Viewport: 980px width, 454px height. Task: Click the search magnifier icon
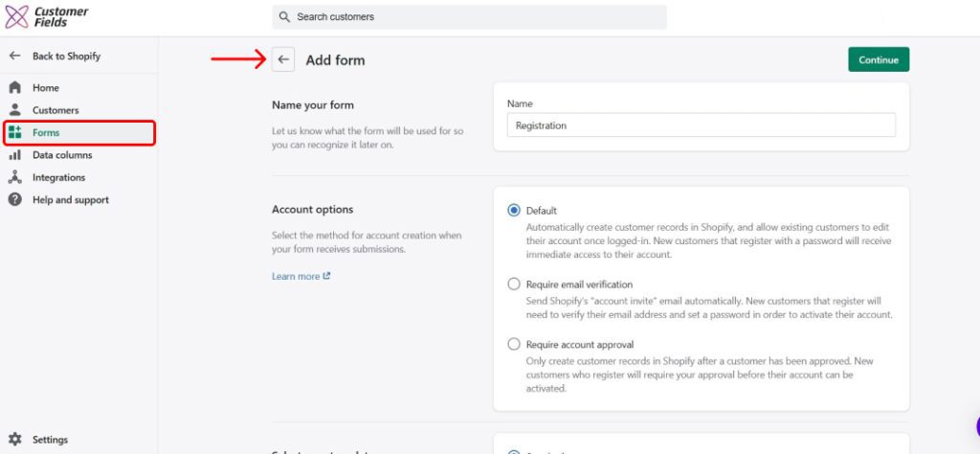coord(284,17)
